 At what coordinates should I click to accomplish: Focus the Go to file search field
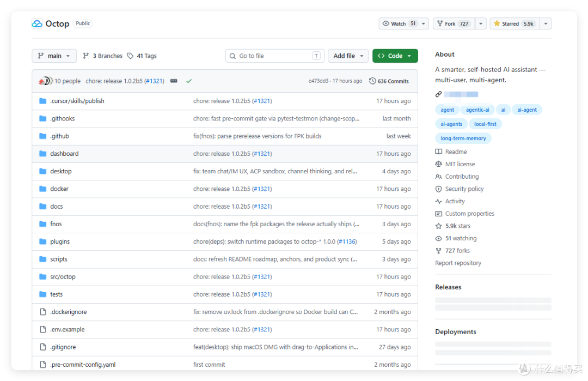tap(275, 56)
